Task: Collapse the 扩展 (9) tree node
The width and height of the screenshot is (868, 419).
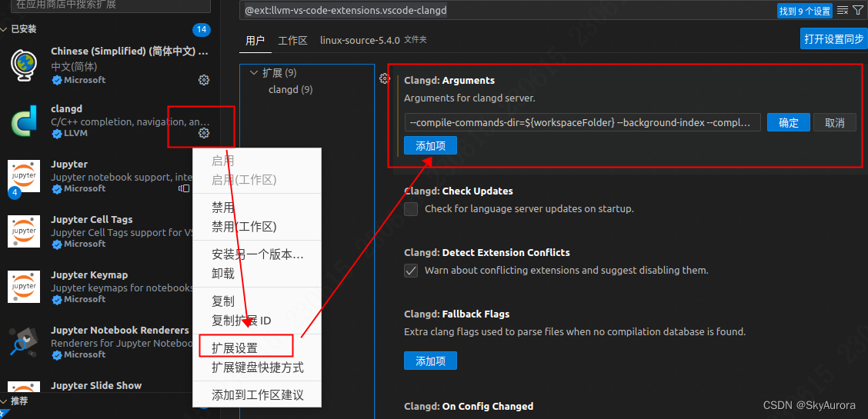Action: (253, 72)
